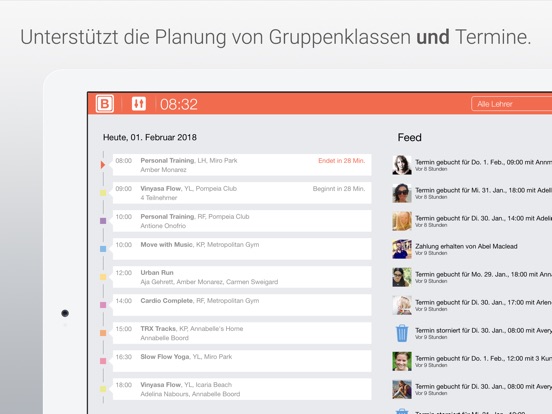Open the 18:00 Vinyasa Flow at Icaria Beach
Screen dimensions: 552x414
click(x=242, y=389)
